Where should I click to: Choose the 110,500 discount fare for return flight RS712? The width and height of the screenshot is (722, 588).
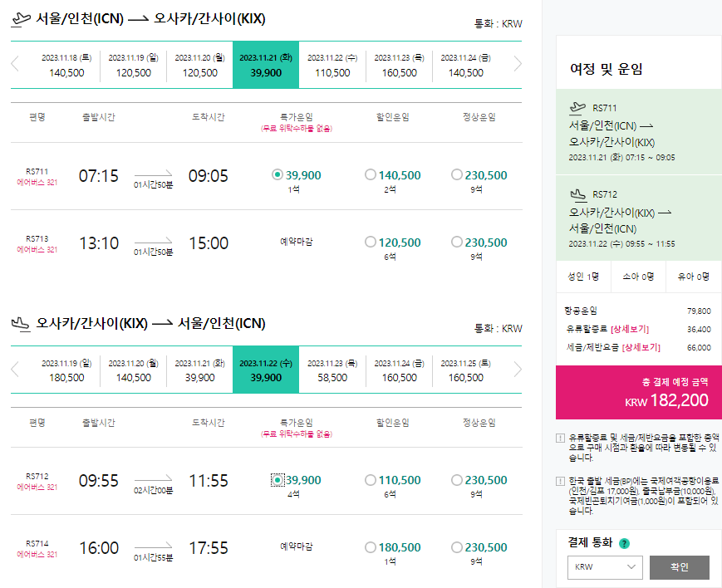[x=370, y=480]
